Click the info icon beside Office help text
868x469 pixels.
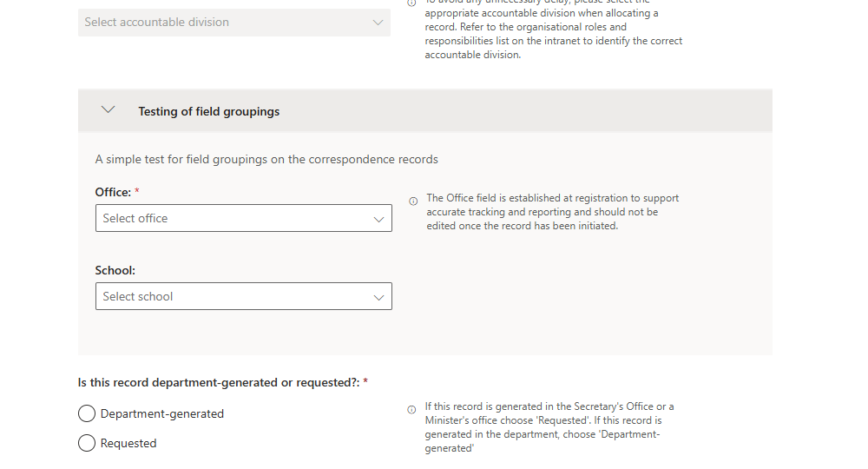(x=413, y=201)
